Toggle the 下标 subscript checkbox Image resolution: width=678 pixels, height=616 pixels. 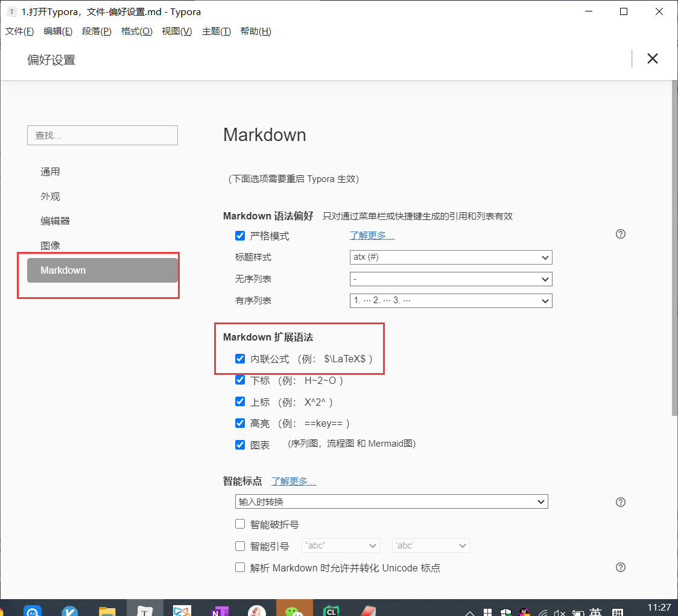[x=240, y=380]
